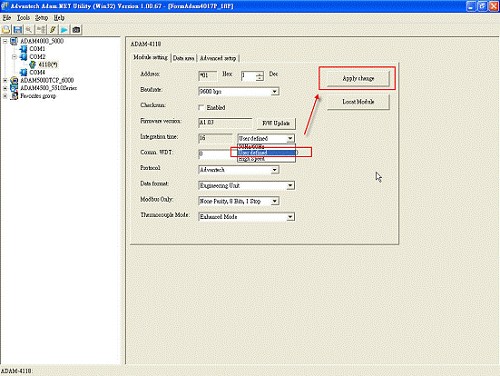500x376 pixels.
Task: Select the 4118 module in tree
Action: [48, 64]
